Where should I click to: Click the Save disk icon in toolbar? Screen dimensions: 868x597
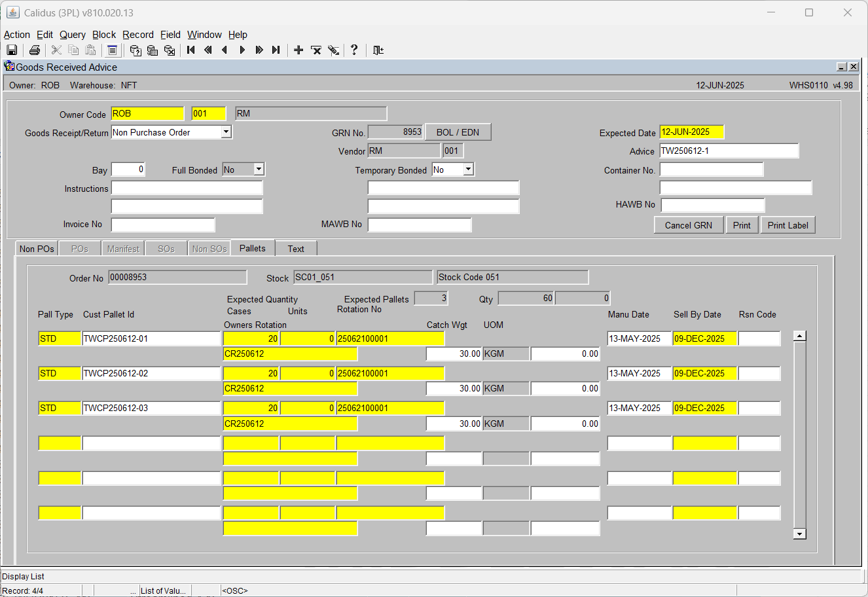pyautogui.click(x=12, y=50)
